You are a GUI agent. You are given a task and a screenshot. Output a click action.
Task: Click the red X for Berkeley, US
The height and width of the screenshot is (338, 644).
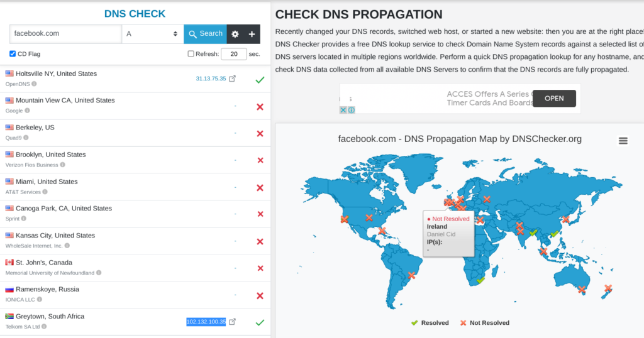260,133
